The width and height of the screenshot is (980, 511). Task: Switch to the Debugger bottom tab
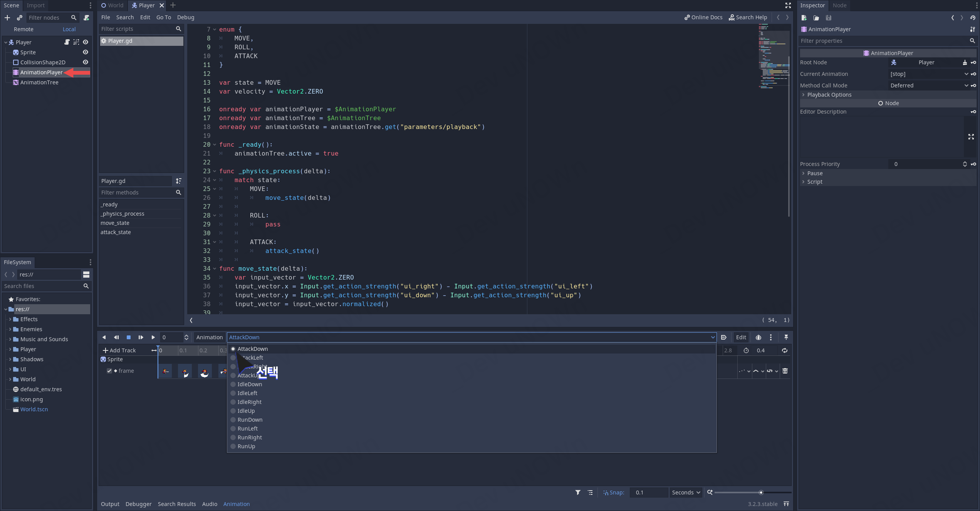click(138, 504)
